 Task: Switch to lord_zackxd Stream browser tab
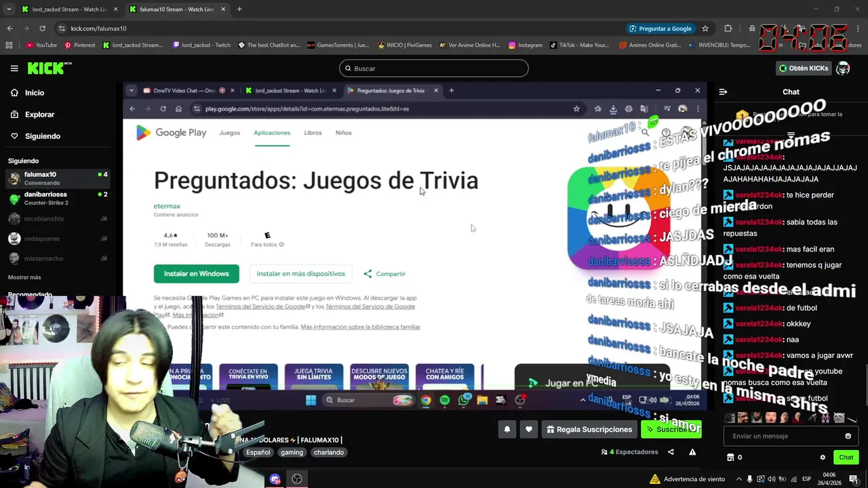click(x=68, y=9)
